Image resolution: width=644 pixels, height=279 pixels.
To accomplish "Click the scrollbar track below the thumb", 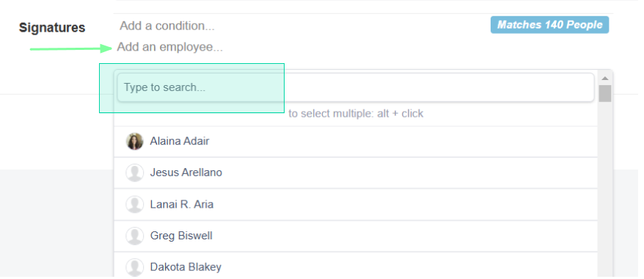I will (x=605, y=189).
